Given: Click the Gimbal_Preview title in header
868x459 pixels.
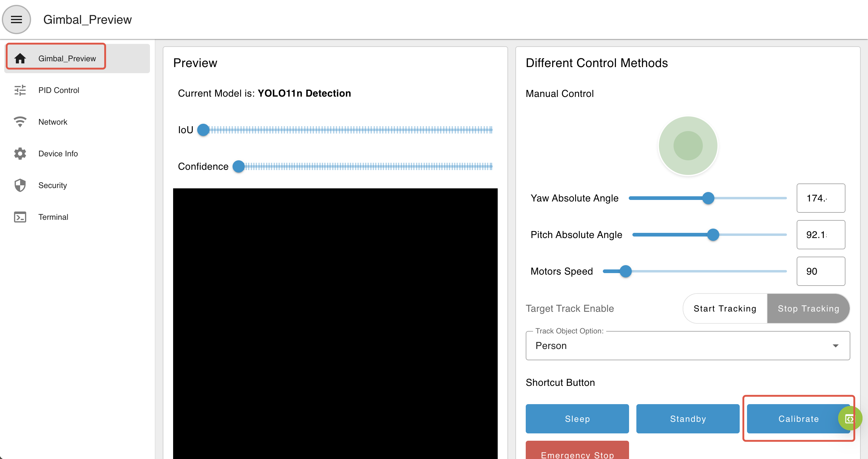Looking at the screenshot, I should point(87,20).
